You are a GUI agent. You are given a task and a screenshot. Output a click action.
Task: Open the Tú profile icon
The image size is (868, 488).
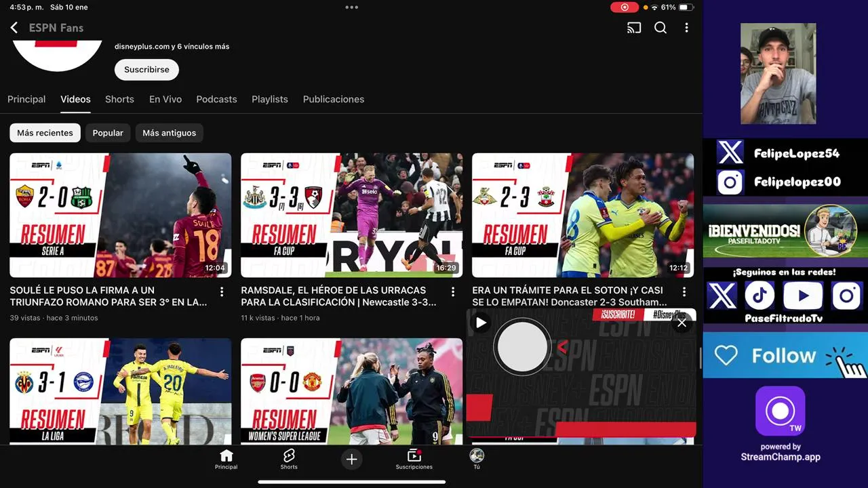pyautogui.click(x=477, y=460)
